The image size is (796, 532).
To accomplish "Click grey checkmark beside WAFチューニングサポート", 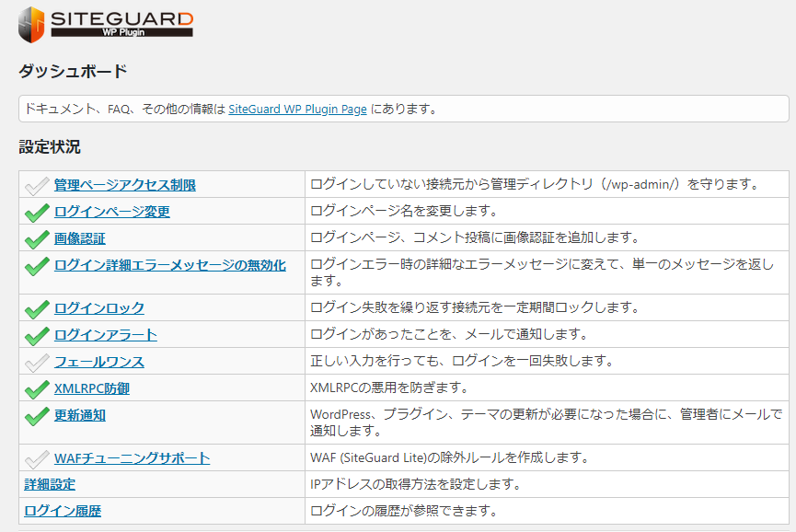I will coord(37,459).
